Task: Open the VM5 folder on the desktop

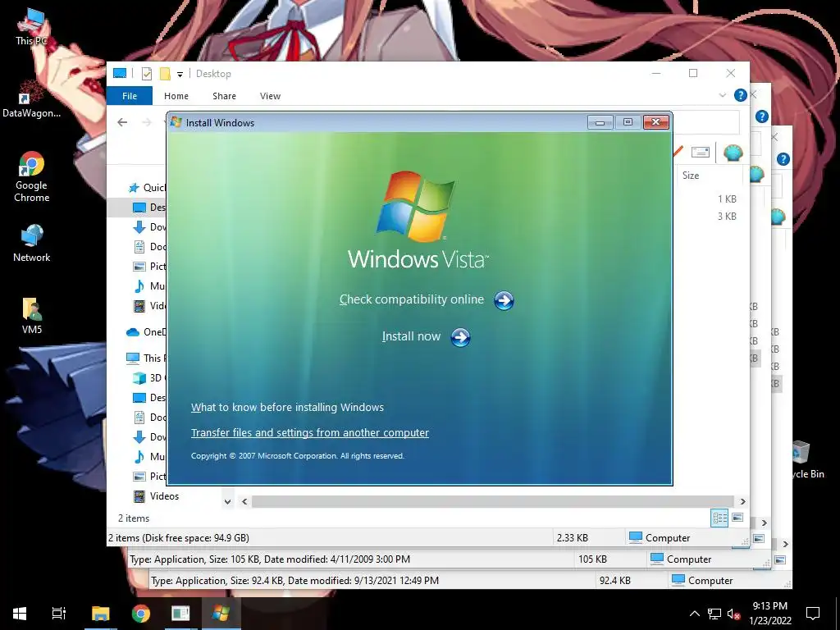Action: pos(32,316)
